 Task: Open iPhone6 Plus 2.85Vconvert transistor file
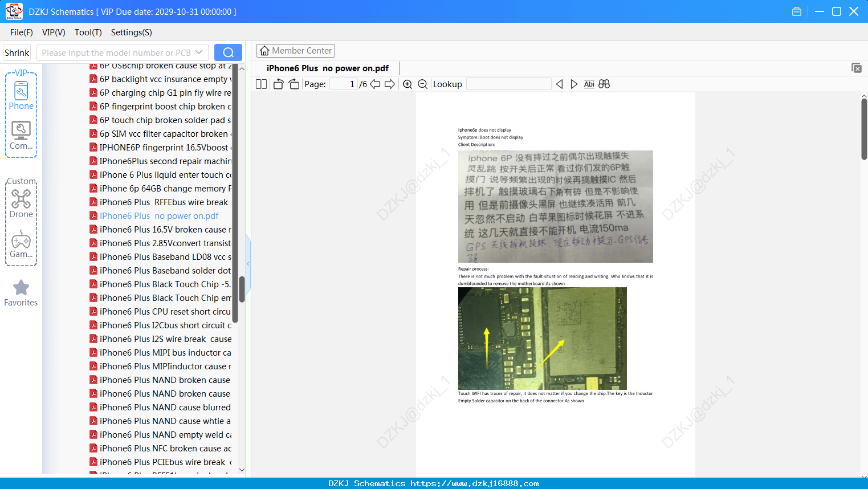165,243
